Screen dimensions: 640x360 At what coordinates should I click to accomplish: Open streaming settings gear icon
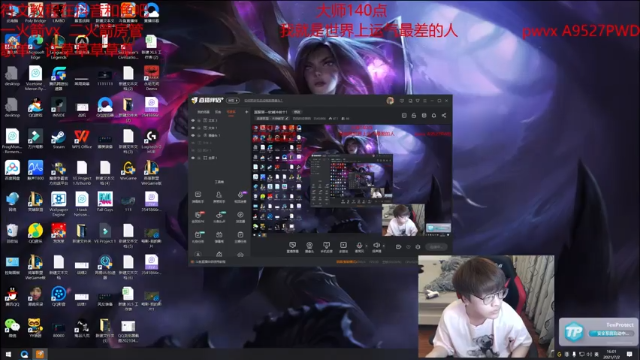[418, 247]
